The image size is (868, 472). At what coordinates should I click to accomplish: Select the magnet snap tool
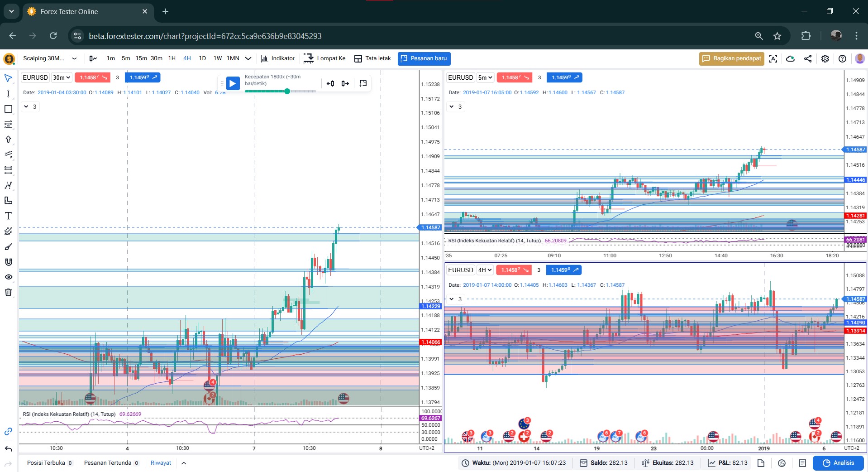click(8, 262)
